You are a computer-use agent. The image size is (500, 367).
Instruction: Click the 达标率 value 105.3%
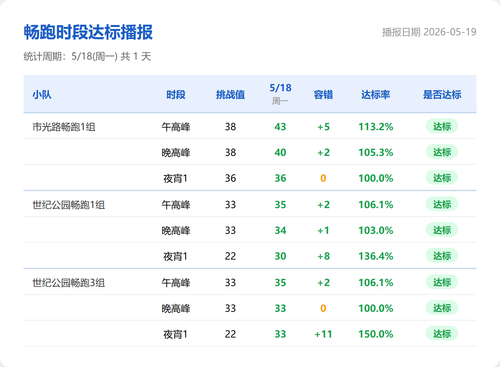click(376, 153)
